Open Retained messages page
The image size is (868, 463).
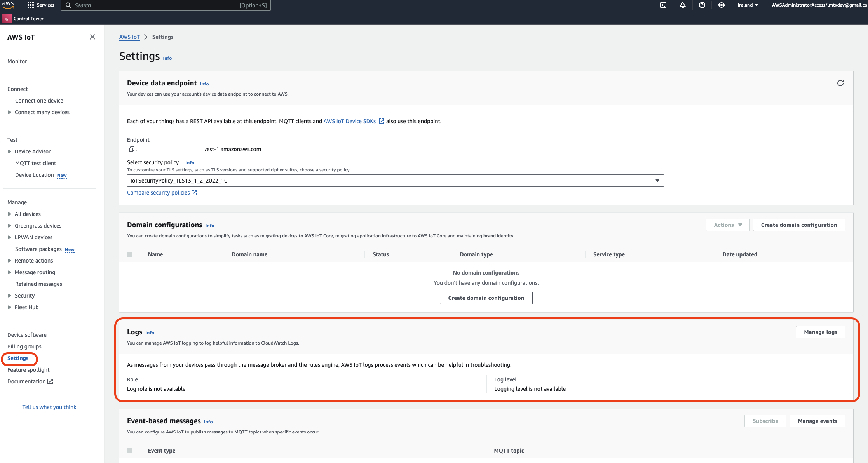pos(38,284)
